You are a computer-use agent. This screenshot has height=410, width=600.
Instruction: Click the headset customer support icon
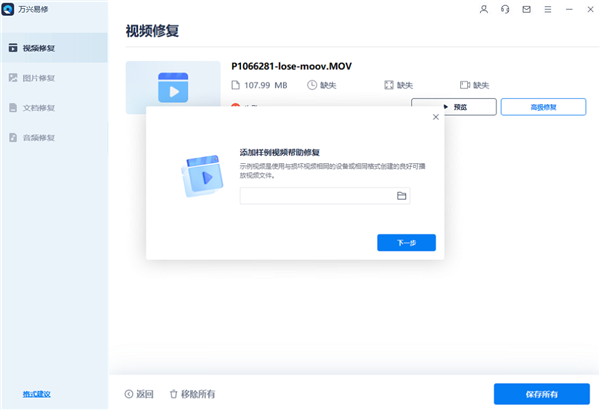click(505, 9)
